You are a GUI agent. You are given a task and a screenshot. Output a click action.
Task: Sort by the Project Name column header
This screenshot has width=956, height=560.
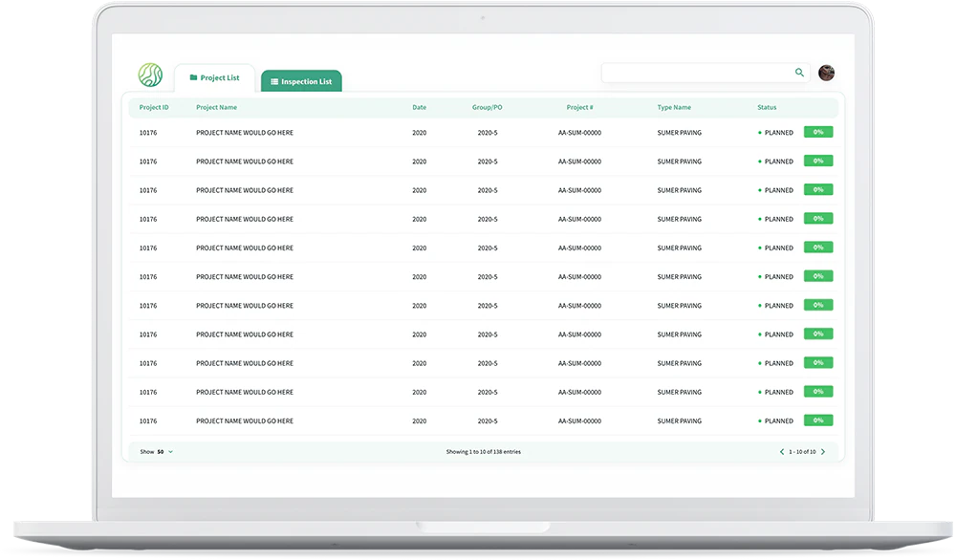[216, 107]
